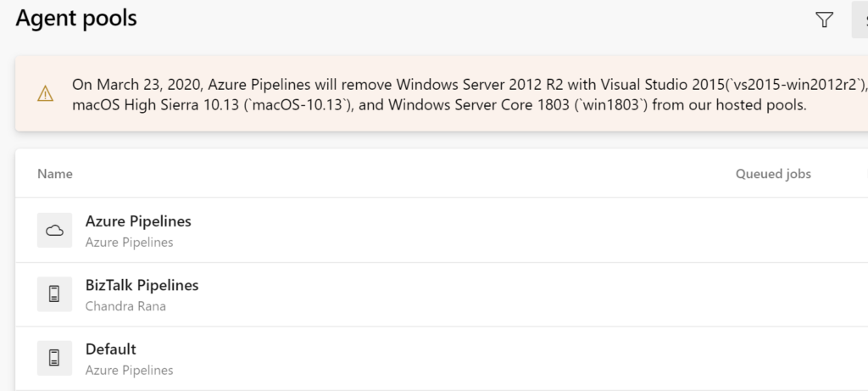Select the Default row queued jobs cell

pyautogui.click(x=773, y=358)
